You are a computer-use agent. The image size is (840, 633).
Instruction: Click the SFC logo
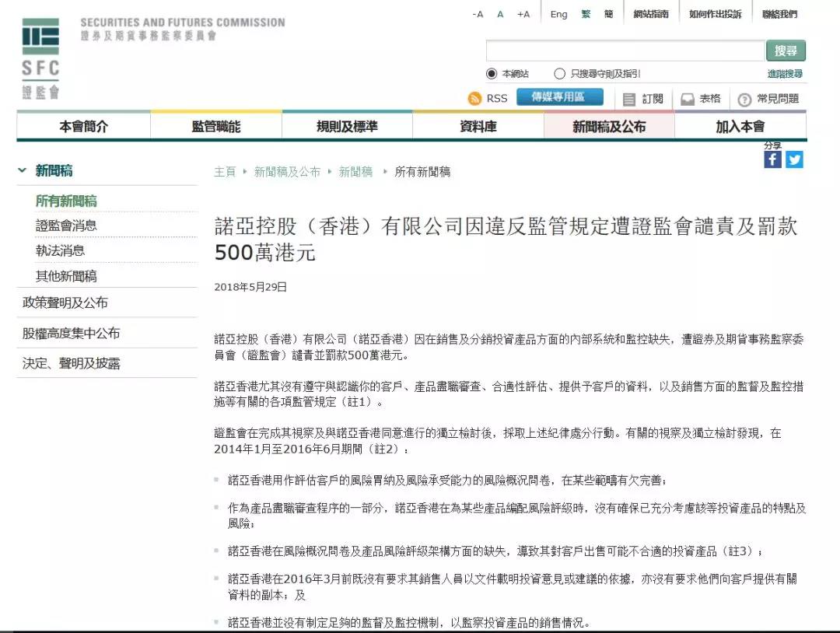point(40,59)
